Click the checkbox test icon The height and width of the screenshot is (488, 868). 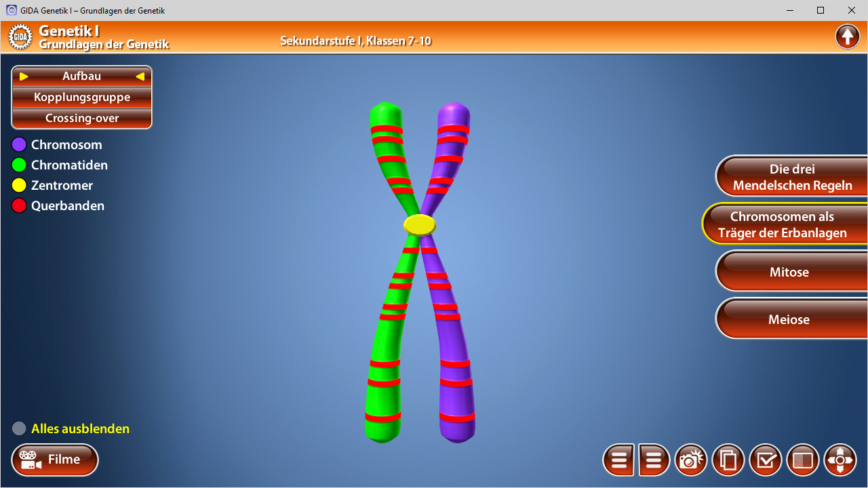766,460
